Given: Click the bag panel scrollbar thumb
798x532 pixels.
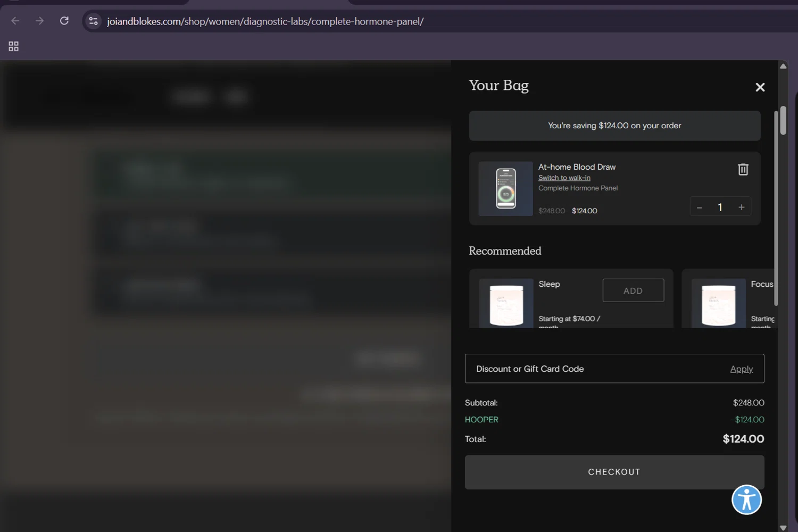Looking at the screenshot, I should coord(776,207).
